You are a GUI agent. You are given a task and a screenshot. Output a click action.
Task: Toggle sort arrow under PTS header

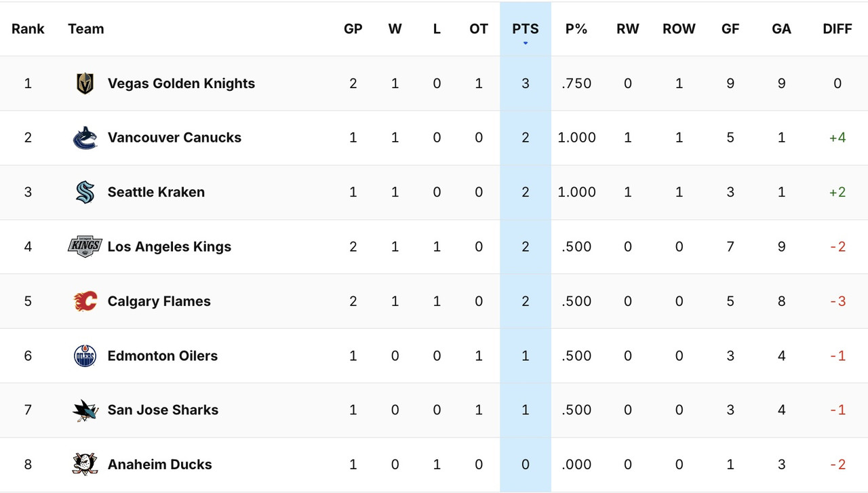tap(526, 43)
